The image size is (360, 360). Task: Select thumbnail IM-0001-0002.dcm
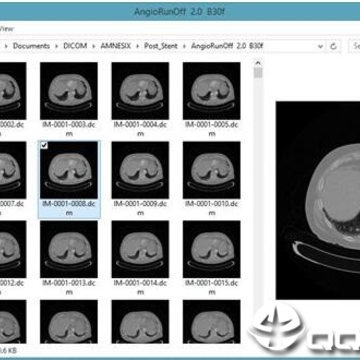(13, 91)
